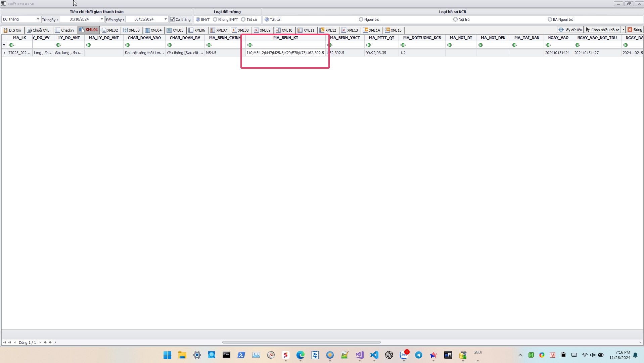Open the D.S Xml tab
The width and height of the screenshot is (644, 363).
tap(12, 30)
